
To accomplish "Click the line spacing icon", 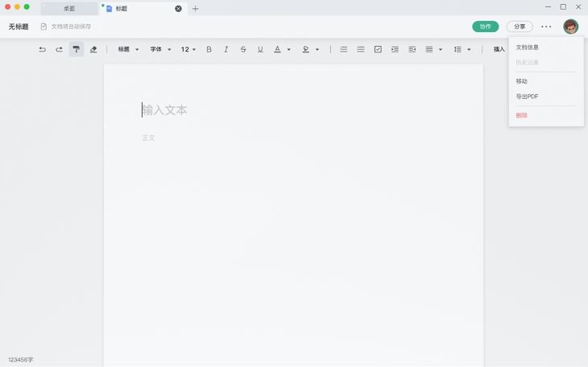I will pos(458,49).
